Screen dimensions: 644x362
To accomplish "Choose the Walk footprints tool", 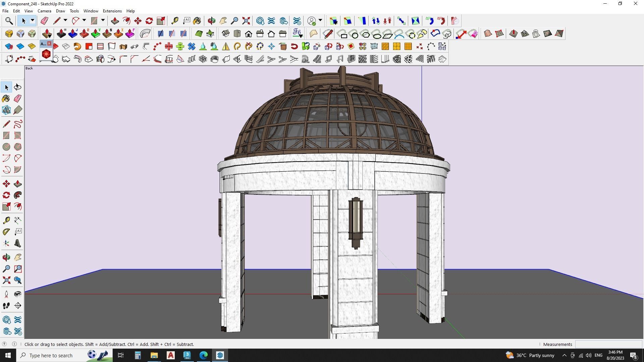I will point(6,306).
